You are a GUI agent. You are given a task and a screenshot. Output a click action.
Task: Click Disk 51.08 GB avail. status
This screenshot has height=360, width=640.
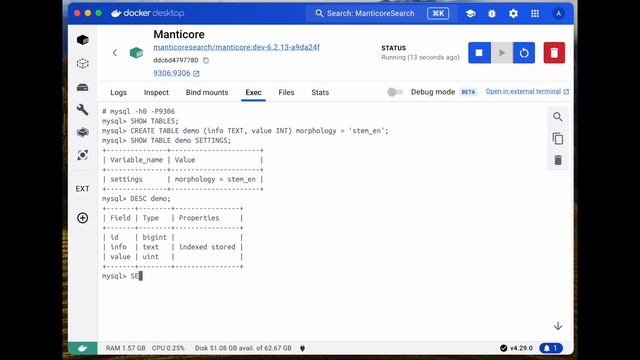[x=243, y=348]
